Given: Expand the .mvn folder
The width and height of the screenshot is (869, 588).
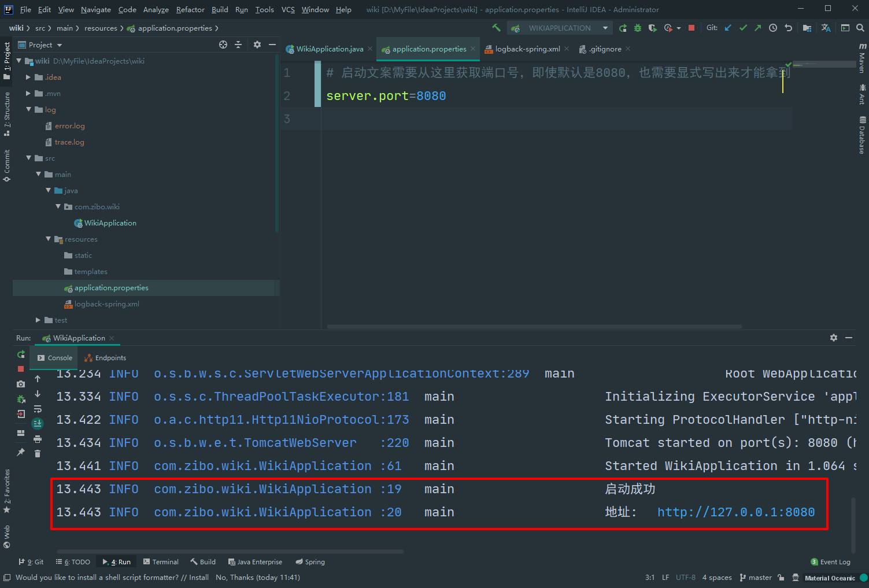Looking at the screenshot, I should [x=28, y=93].
